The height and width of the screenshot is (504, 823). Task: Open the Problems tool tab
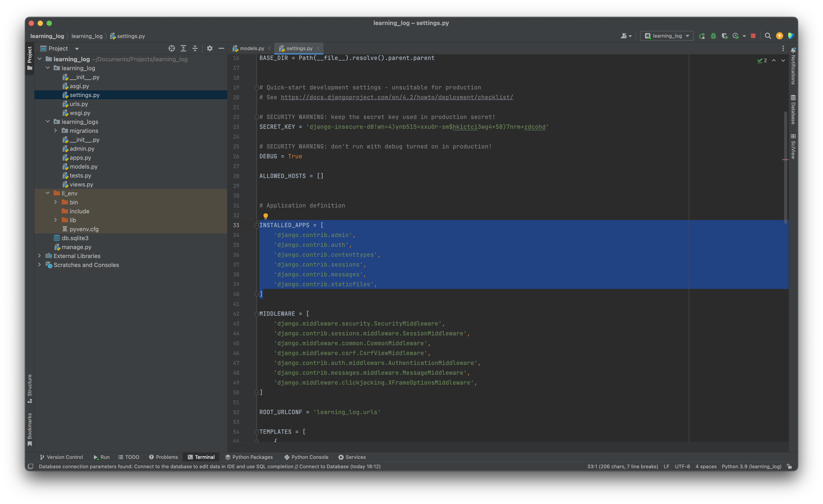point(163,457)
